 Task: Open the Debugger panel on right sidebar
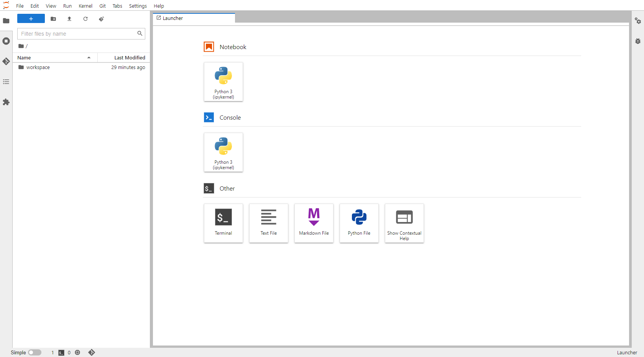tap(638, 41)
